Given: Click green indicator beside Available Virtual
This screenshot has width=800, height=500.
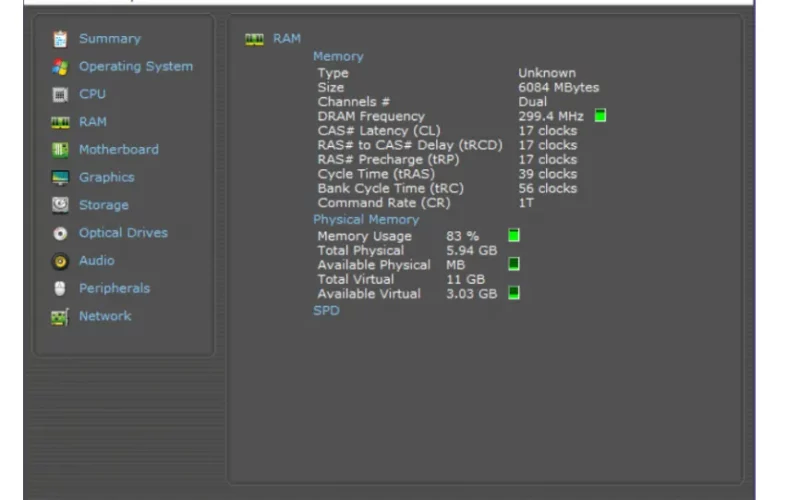Looking at the screenshot, I should 514,293.
